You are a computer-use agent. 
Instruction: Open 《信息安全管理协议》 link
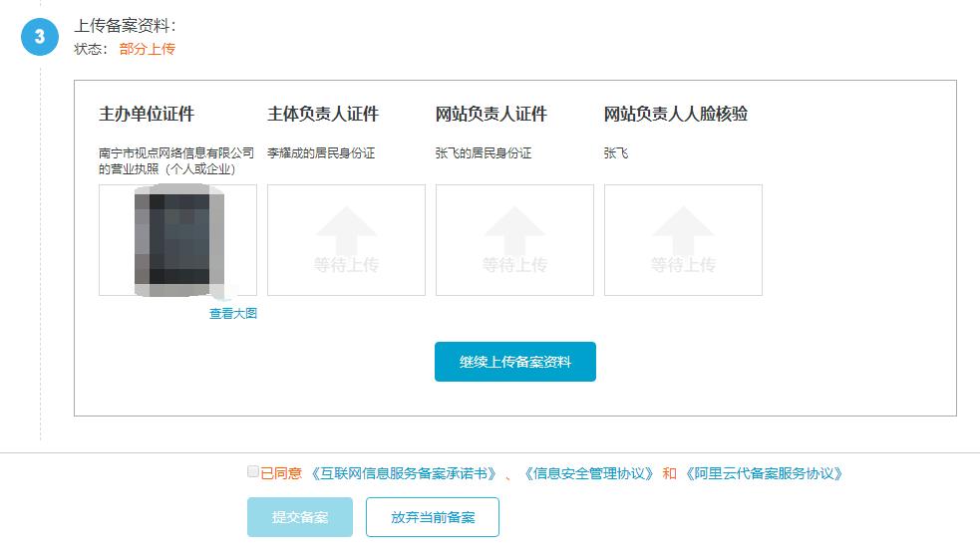click(589, 473)
